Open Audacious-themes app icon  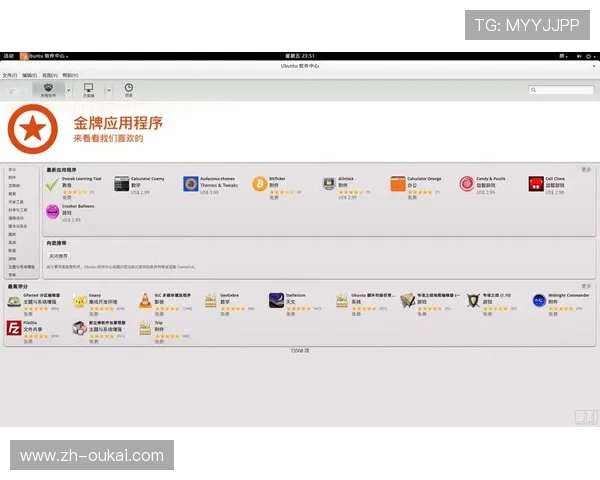coord(191,184)
